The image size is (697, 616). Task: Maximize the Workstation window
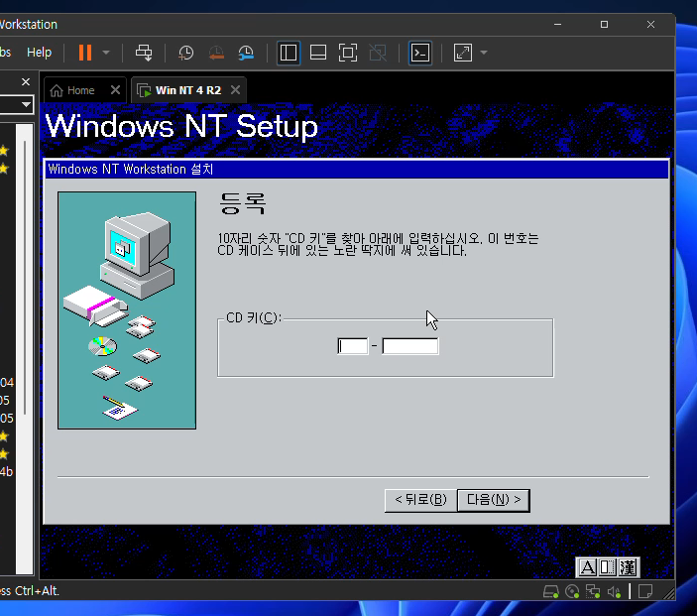pos(604,25)
